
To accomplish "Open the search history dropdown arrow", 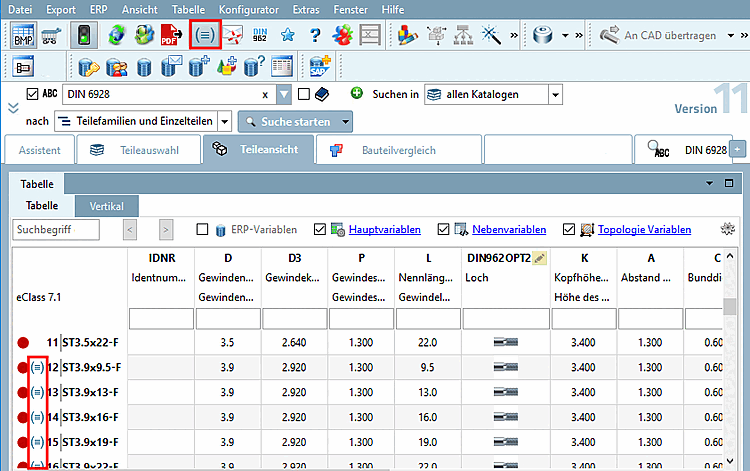I will point(284,94).
